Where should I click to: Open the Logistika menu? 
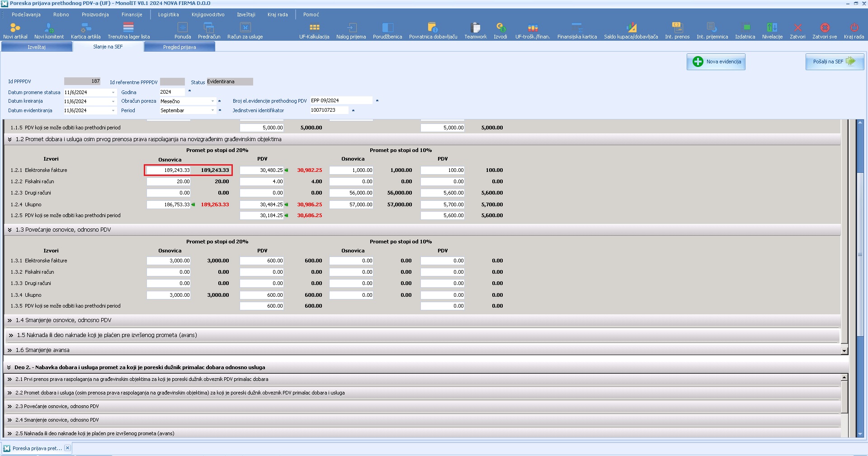[168, 14]
